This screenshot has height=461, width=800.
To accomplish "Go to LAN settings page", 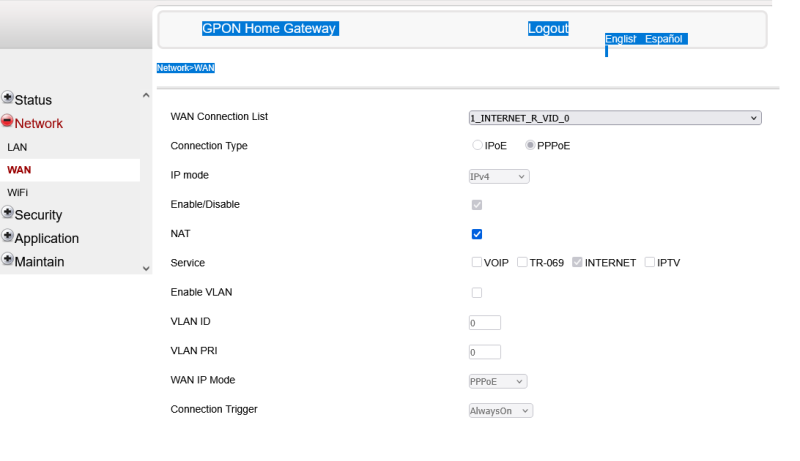I will coord(17,147).
